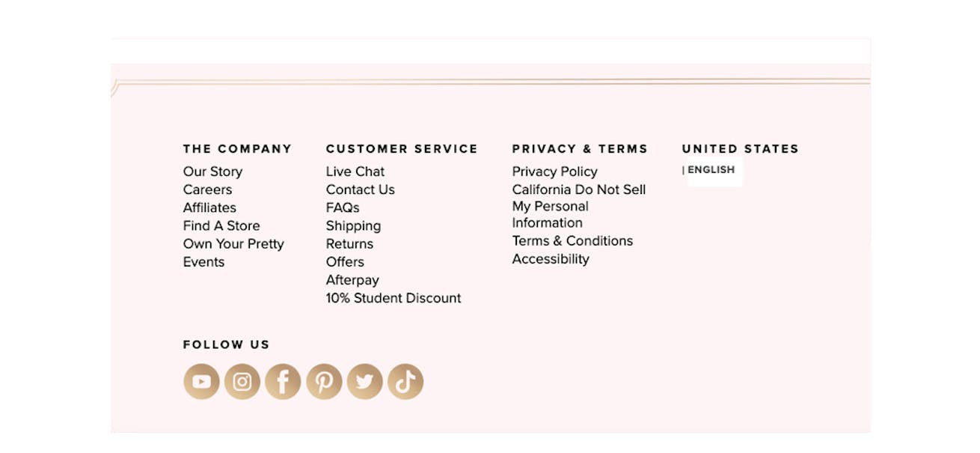Go to the Twitter bird icon
The width and height of the screenshot is (980, 453).
364,382
